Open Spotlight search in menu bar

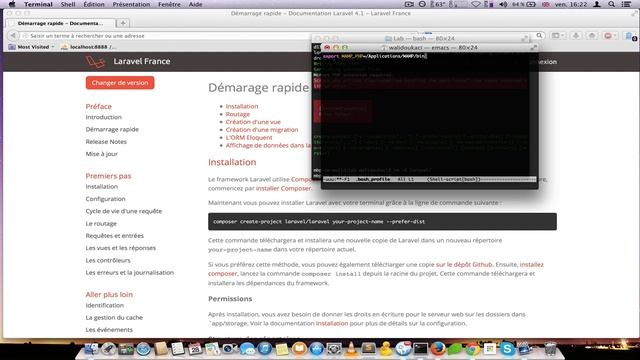click(611, 4)
